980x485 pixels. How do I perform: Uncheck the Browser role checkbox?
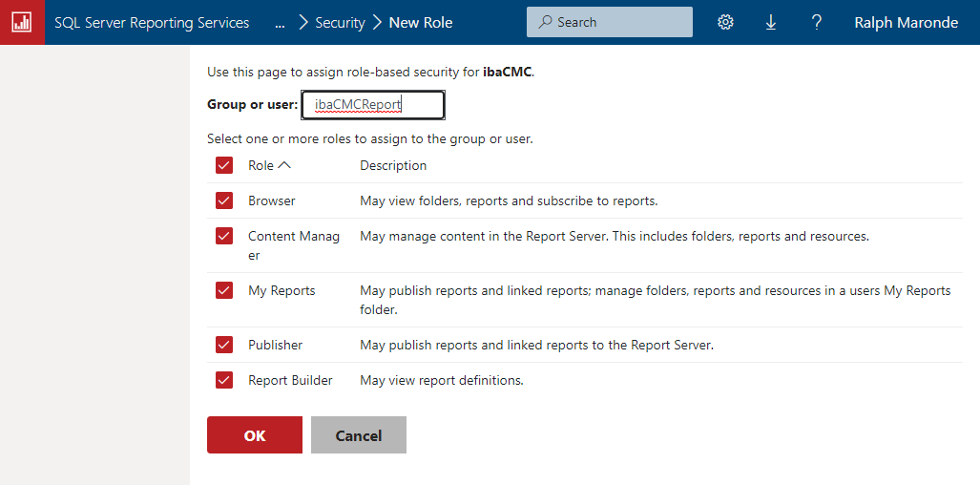point(224,200)
